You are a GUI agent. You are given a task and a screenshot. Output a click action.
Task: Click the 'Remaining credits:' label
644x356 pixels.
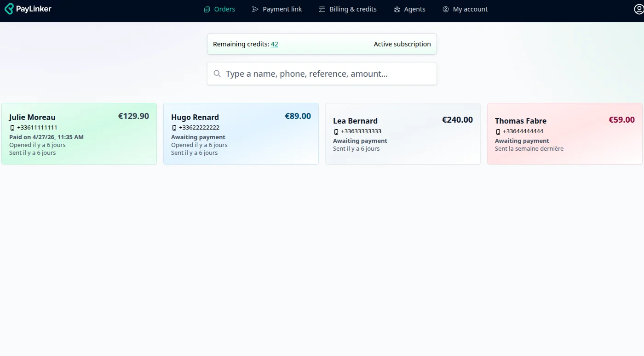coord(241,44)
